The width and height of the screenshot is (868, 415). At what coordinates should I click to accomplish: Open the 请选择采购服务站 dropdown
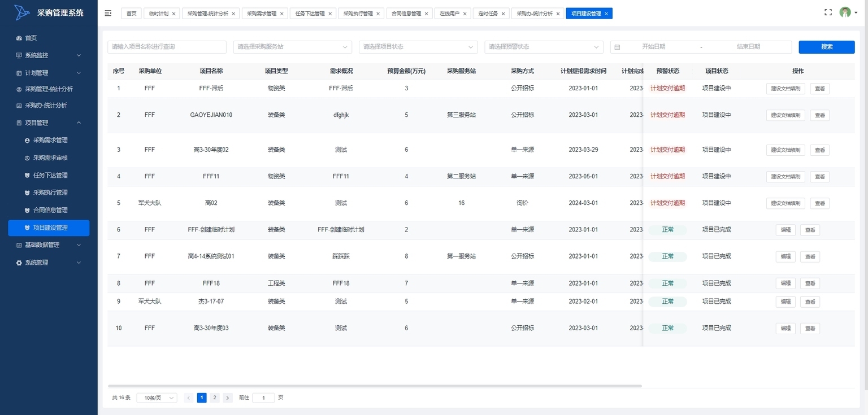(292, 47)
